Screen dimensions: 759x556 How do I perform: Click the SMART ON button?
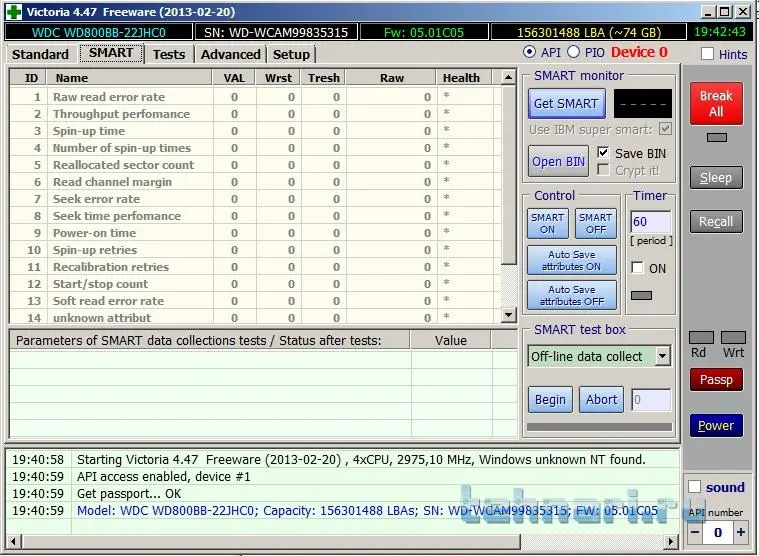tap(547, 224)
